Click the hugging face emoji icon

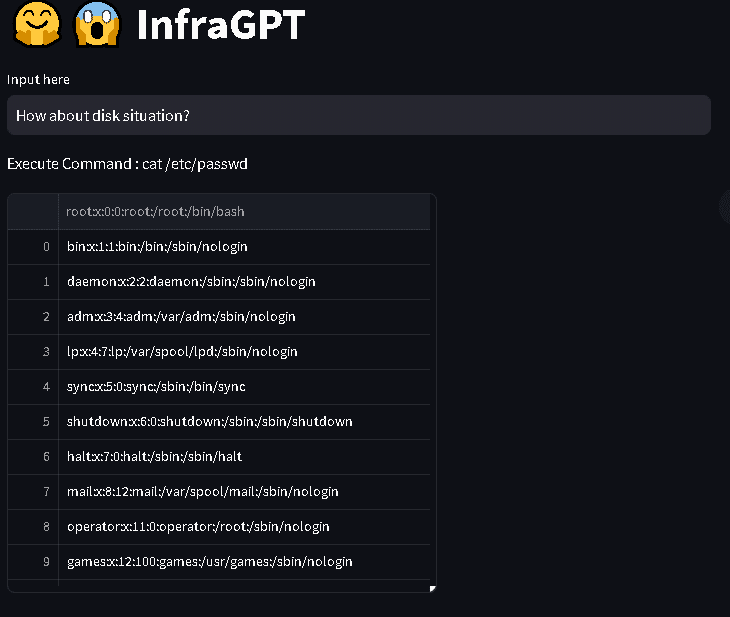tap(37, 24)
